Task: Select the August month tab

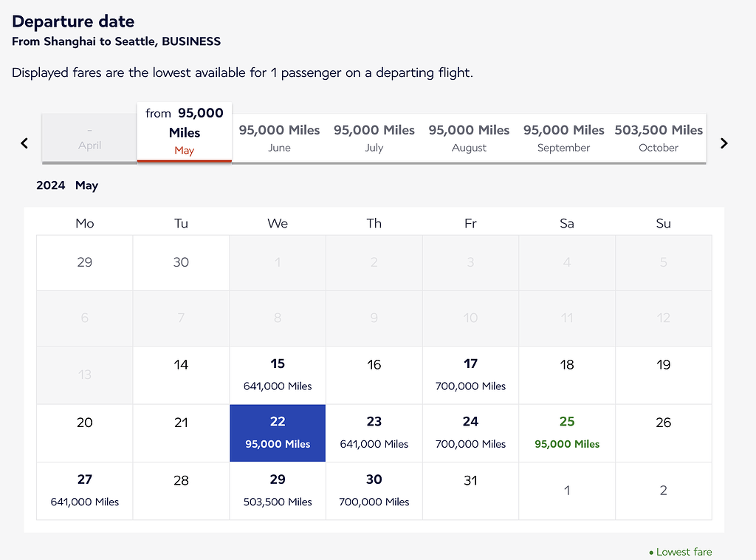Action: tap(469, 138)
